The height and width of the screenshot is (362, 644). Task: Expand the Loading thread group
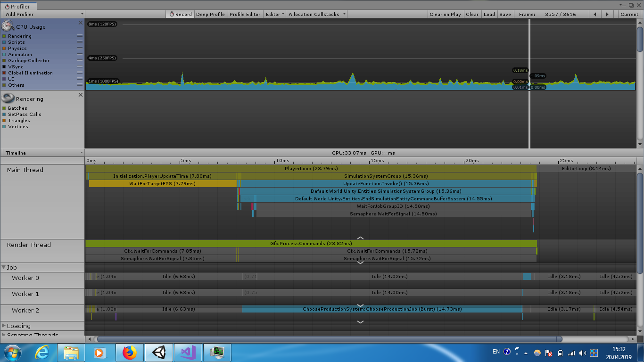(x=4, y=326)
